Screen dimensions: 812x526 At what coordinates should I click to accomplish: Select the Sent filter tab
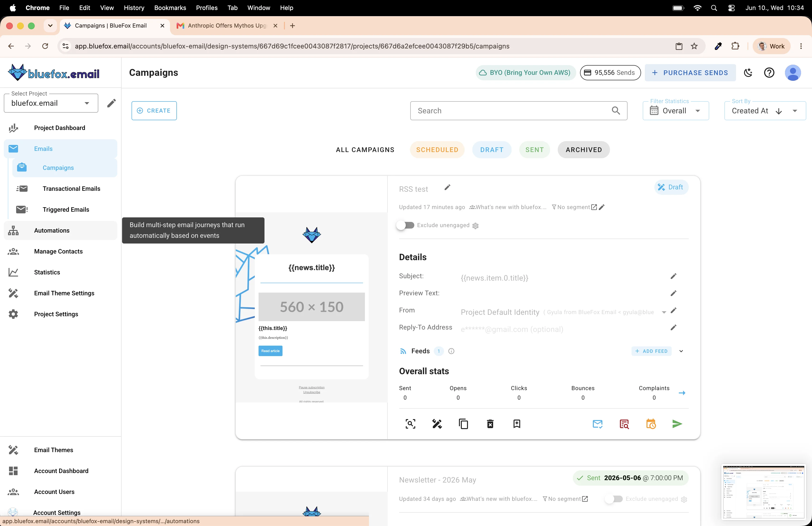(x=534, y=149)
